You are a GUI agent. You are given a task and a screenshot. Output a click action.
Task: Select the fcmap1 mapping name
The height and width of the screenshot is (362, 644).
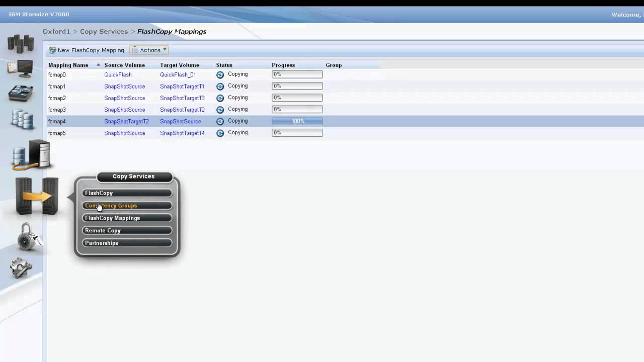[57, 86]
